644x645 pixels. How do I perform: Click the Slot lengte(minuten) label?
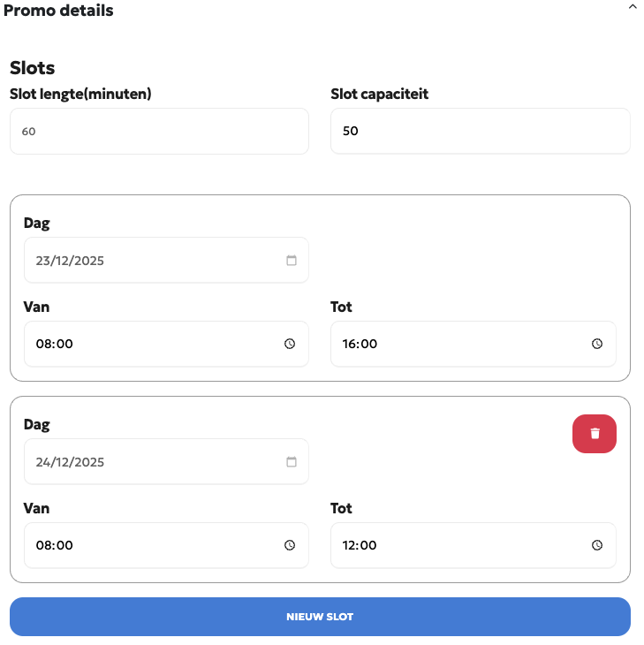click(80, 94)
